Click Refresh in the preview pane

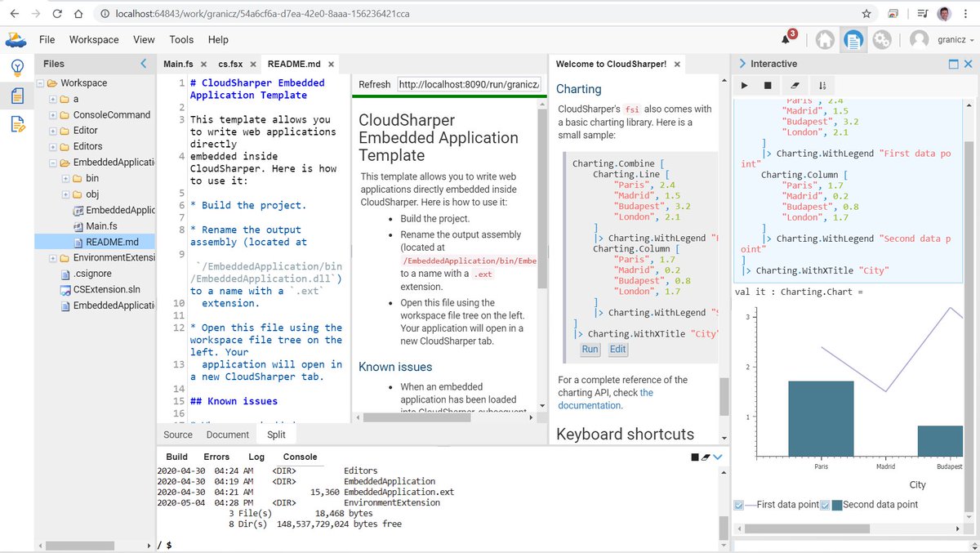[374, 84]
